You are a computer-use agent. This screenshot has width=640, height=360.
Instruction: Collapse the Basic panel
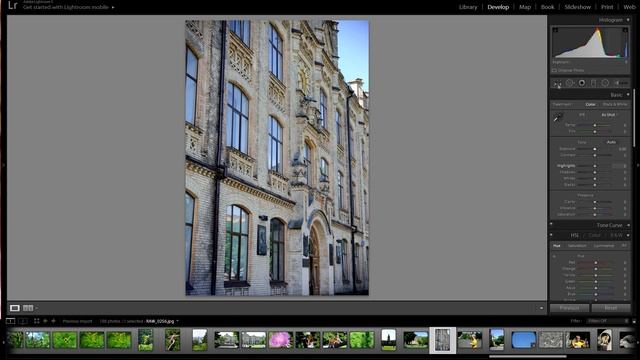click(x=628, y=94)
